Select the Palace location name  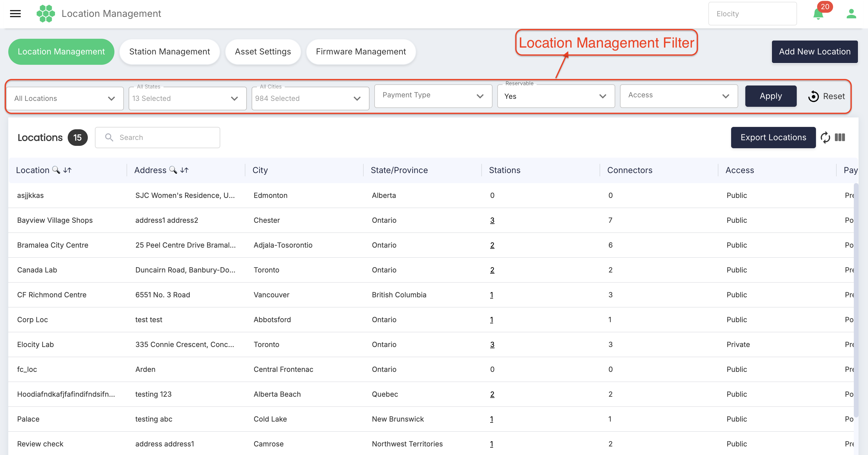click(x=28, y=419)
